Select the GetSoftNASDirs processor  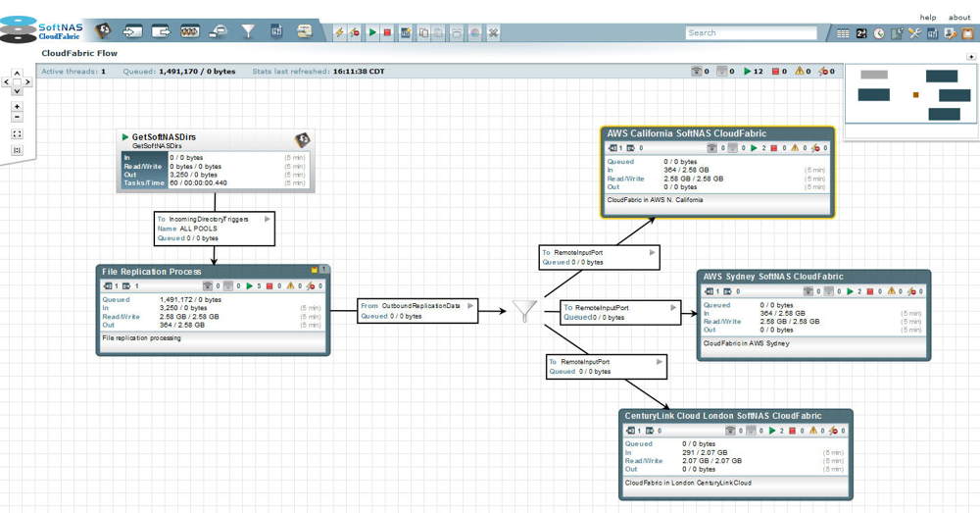(215, 161)
